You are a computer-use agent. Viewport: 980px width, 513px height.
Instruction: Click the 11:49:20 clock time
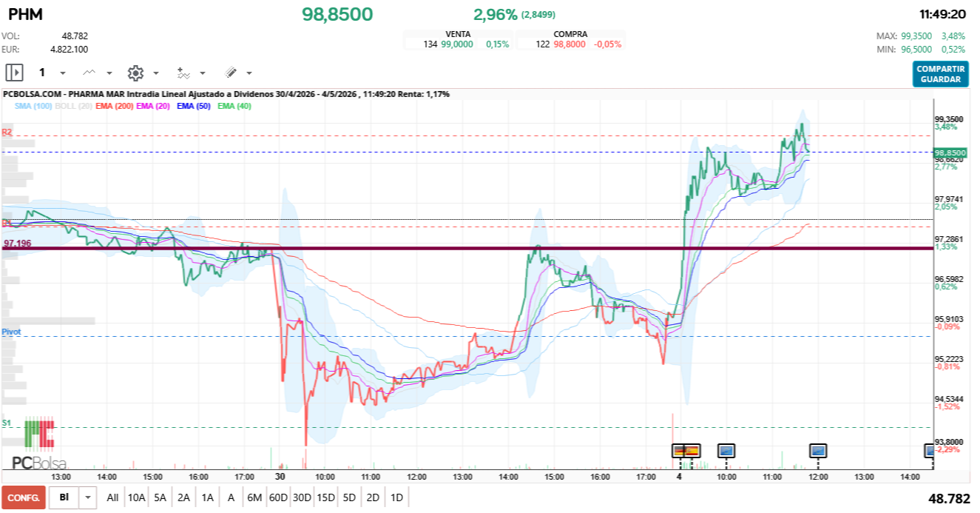pos(943,14)
